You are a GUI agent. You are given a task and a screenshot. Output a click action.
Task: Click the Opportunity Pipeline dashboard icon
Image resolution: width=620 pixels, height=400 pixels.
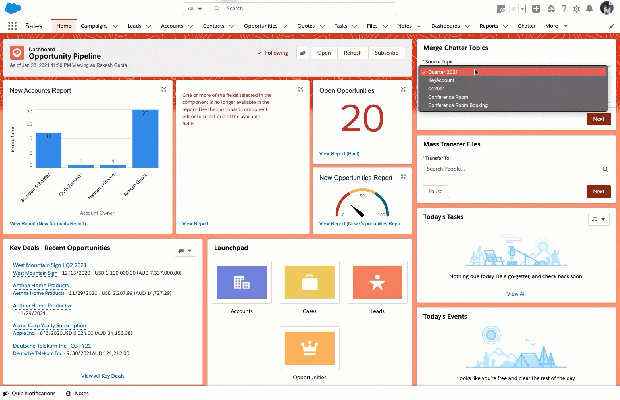click(17, 53)
